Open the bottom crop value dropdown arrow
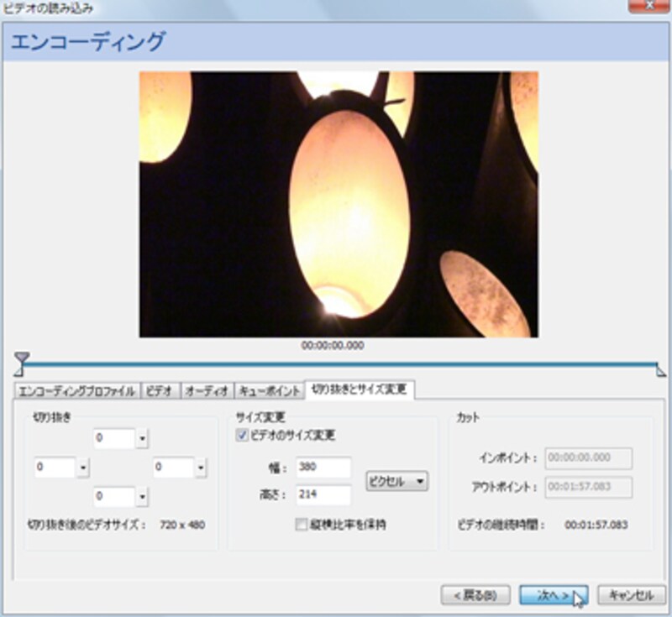Screen dimensions: 672x617 142,496
